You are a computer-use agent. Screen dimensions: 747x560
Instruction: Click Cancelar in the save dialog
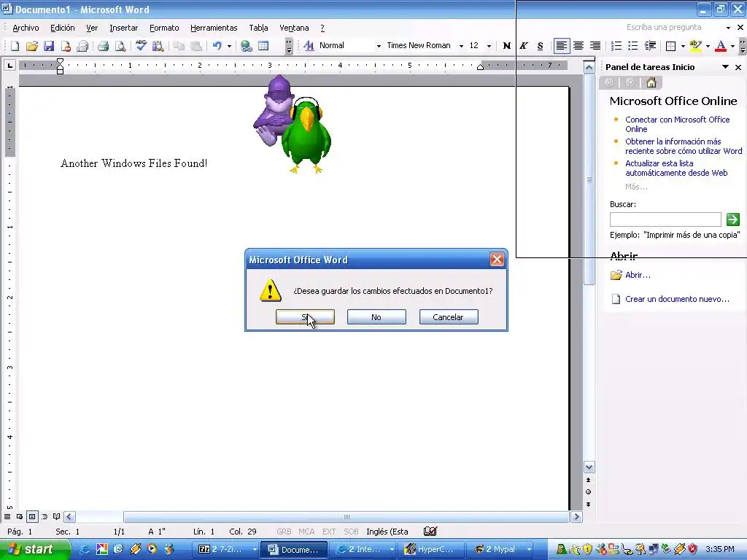pyautogui.click(x=449, y=317)
